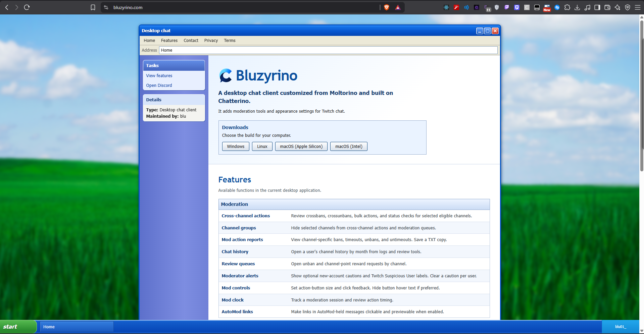Click the Features section heading
Viewport: 644px width, 334px height.
pos(235,180)
